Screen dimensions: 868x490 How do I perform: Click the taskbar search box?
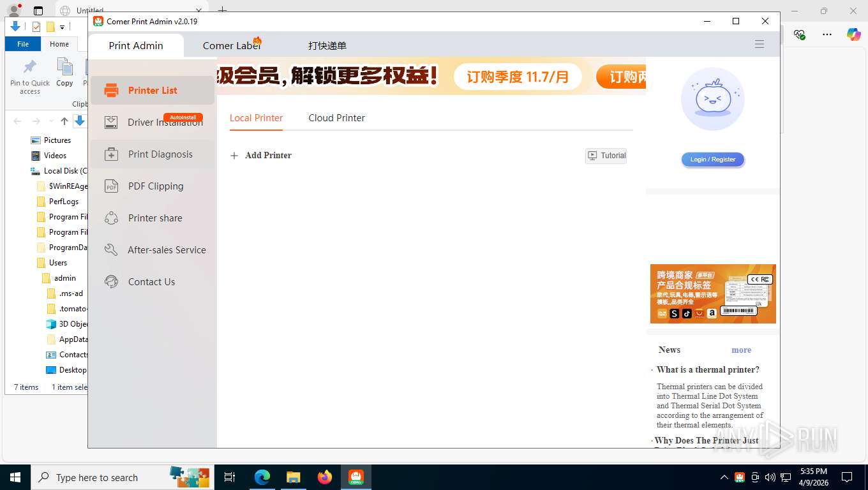122,477
